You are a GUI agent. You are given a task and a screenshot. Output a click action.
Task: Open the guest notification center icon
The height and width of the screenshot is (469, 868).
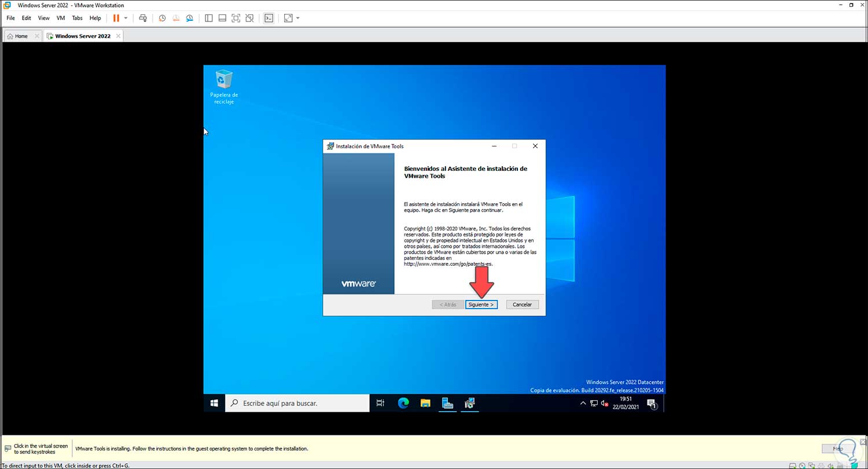[652, 403]
